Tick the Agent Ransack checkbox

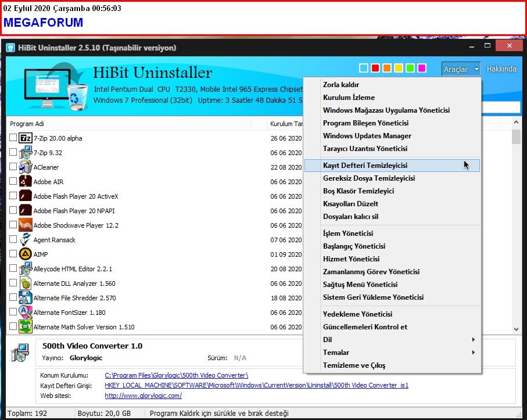(13, 239)
